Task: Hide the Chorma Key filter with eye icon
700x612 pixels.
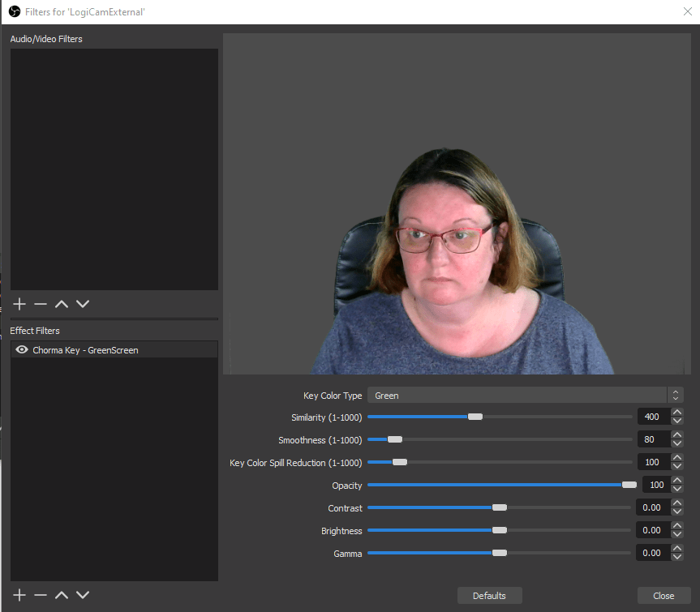Action: pos(22,350)
